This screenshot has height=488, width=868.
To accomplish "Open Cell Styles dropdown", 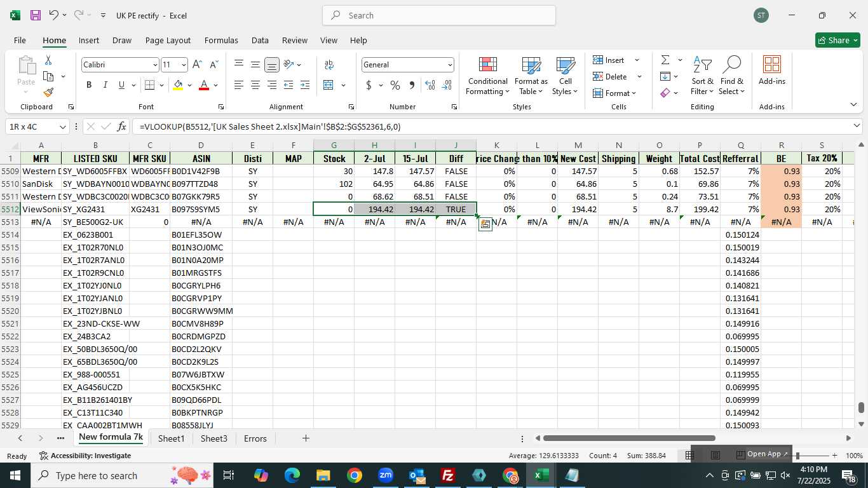I will point(565,75).
